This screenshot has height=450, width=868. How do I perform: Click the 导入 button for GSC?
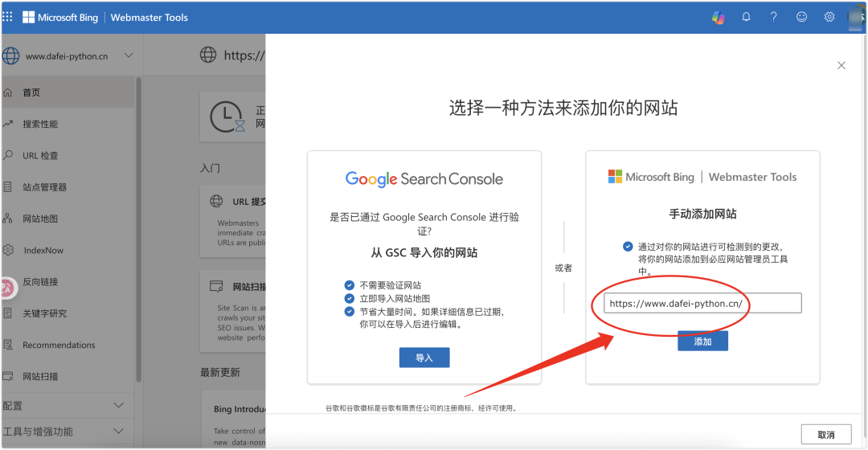tap(424, 358)
